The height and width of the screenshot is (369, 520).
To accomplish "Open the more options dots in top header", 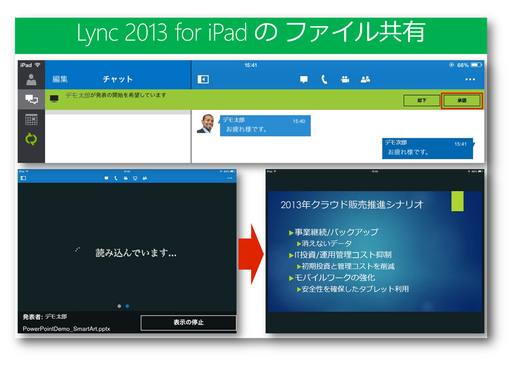I will pos(470,79).
